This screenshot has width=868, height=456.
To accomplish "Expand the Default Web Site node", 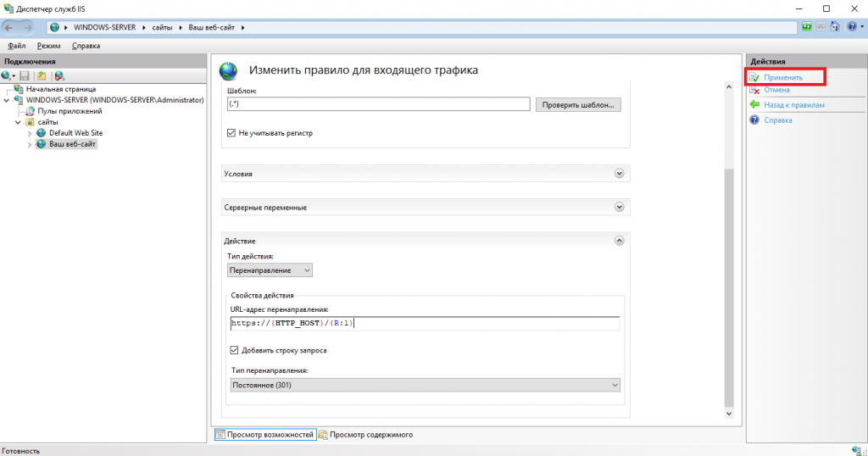I will (x=30, y=133).
